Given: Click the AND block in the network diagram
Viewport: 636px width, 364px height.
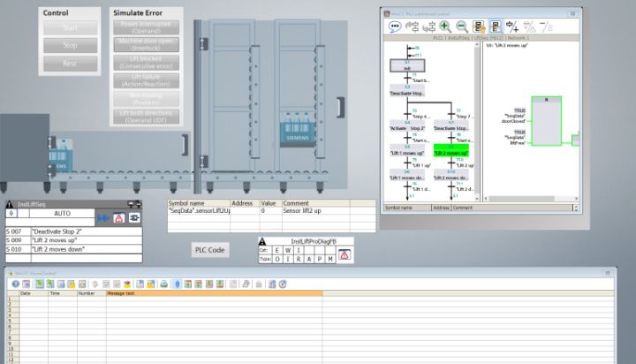Looking at the screenshot, I should (x=547, y=121).
